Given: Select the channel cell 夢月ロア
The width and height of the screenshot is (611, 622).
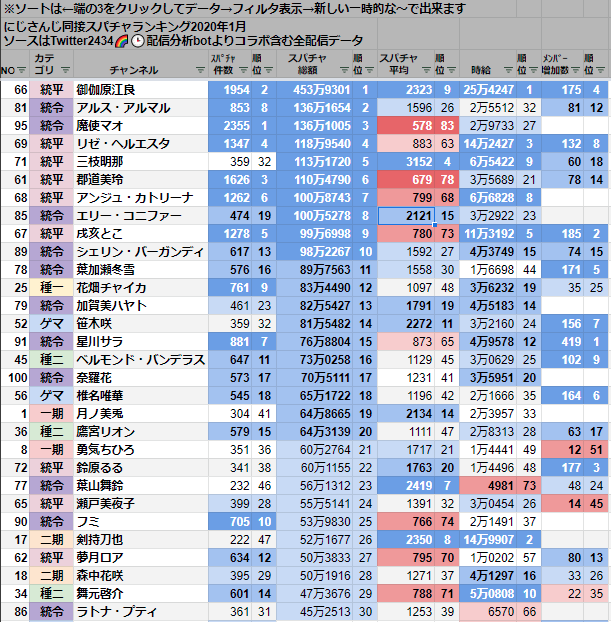Looking at the screenshot, I should click(140, 558).
